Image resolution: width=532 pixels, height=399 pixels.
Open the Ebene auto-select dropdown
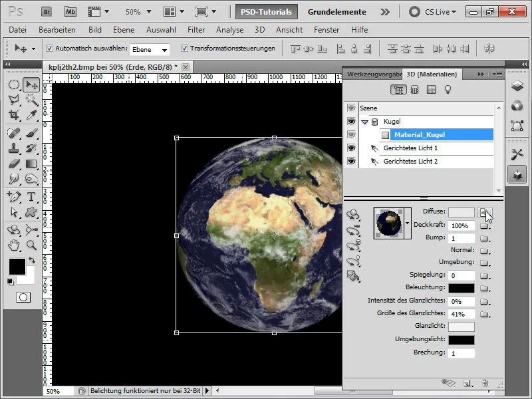point(150,49)
